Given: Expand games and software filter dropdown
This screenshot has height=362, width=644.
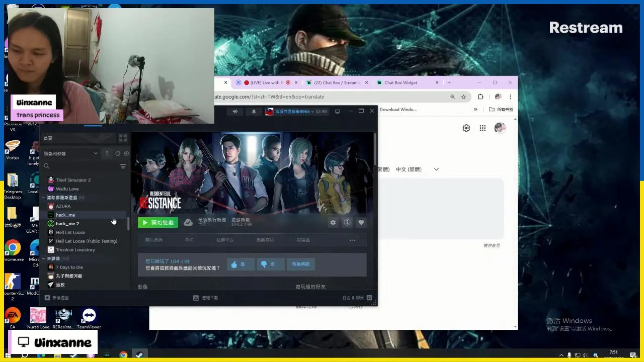Looking at the screenshot, I should pos(70,153).
